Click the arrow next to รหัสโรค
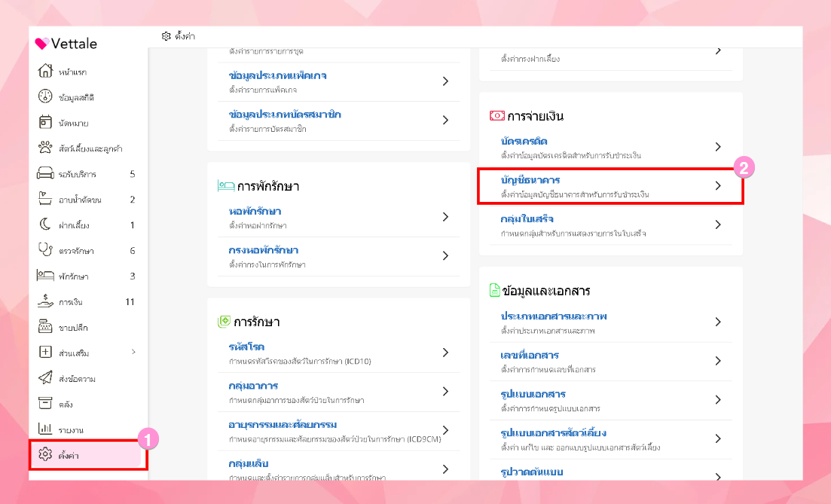The width and height of the screenshot is (831, 504). (445, 353)
